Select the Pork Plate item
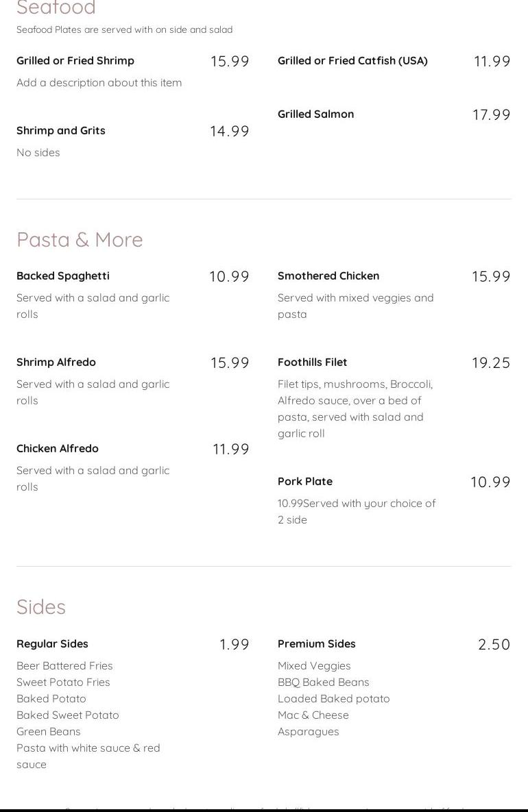This screenshot has width=528, height=812. coord(304,481)
